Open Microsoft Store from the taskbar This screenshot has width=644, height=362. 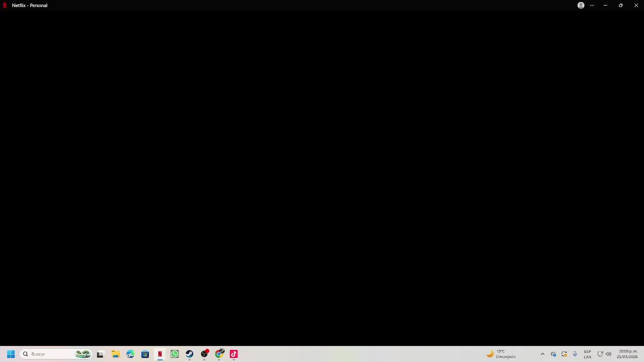145,354
